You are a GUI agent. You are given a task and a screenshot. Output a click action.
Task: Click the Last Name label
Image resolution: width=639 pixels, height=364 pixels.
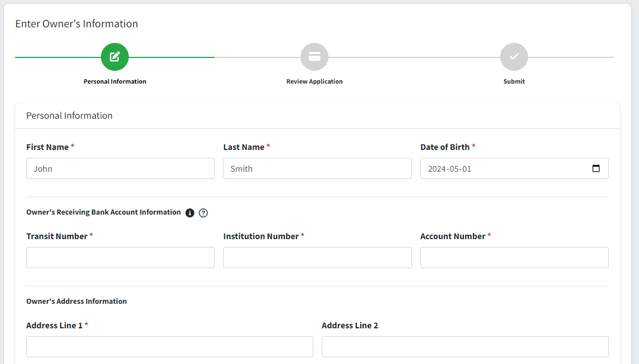tap(244, 147)
